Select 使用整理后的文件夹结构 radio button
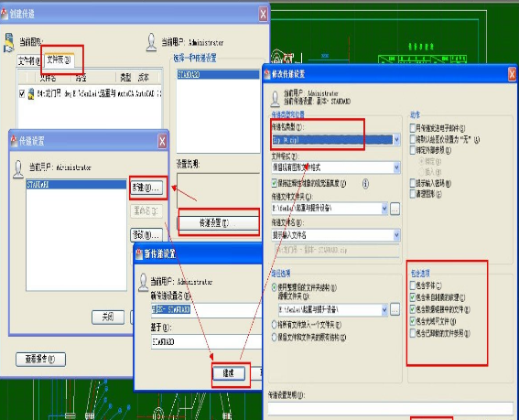Viewport: 519px width, 420px height. pos(274,287)
